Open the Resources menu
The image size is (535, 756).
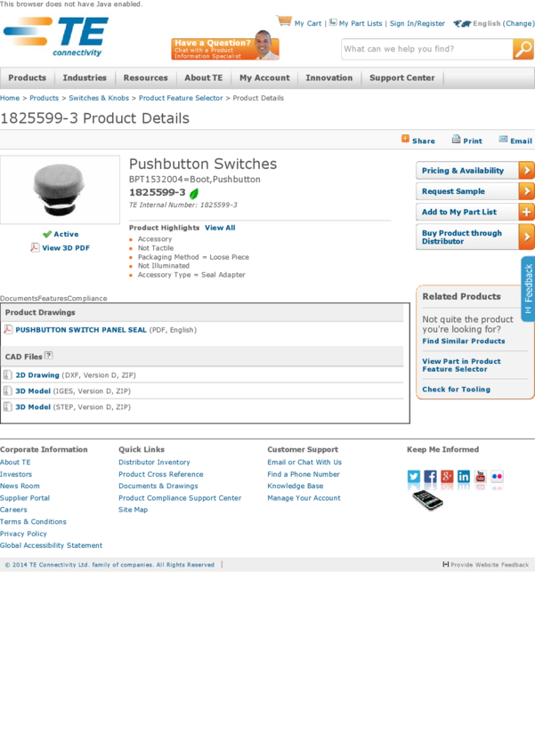tap(146, 77)
